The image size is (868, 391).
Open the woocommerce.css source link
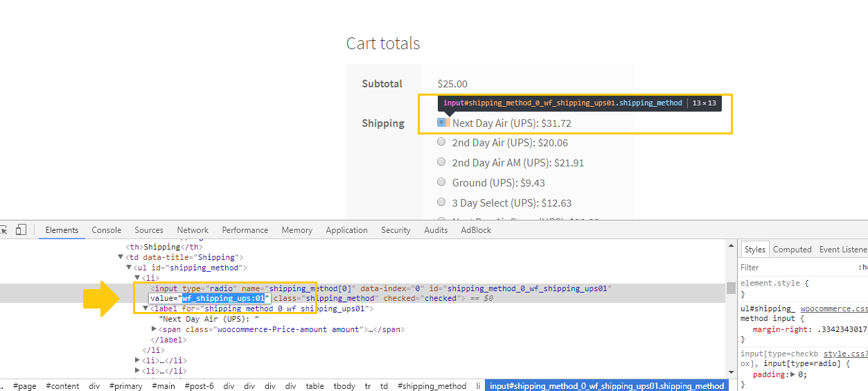click(x=833, y=309)
